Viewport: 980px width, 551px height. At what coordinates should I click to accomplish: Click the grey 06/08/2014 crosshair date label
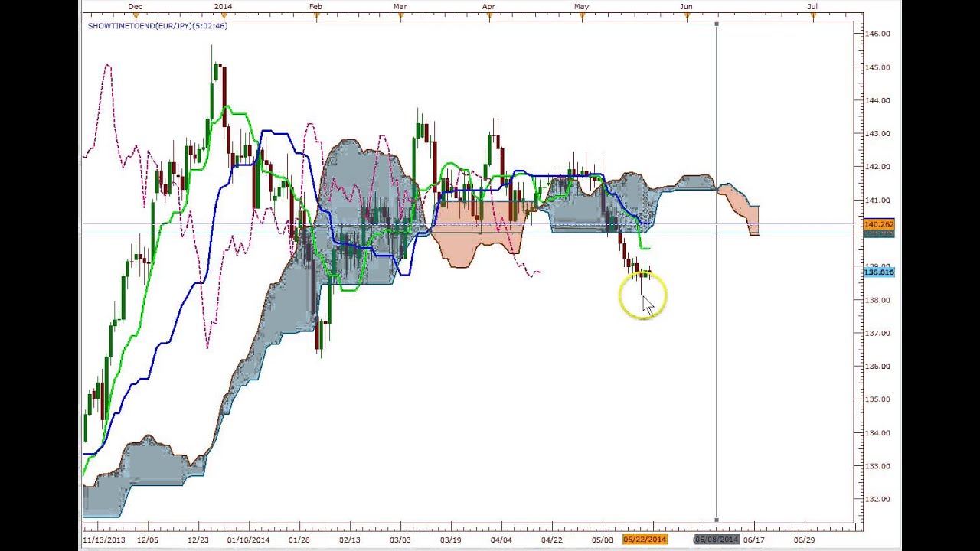717,540
